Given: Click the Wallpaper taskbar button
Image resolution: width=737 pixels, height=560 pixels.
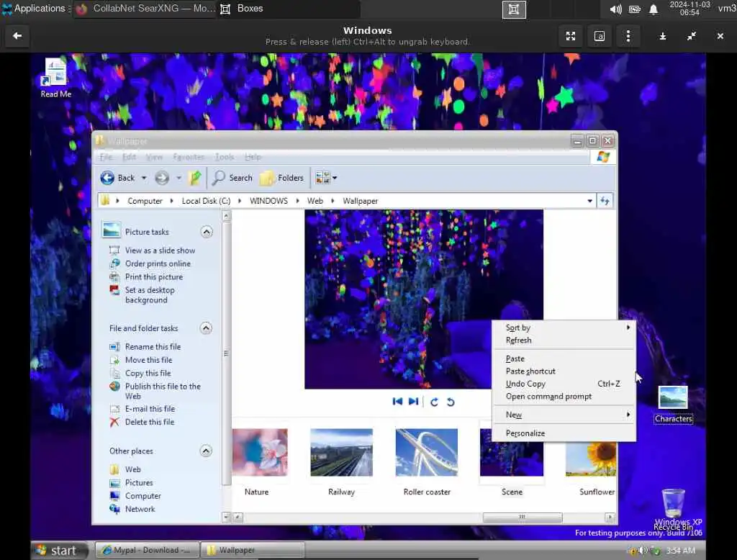Looking at the screenshot, I should [253, 550].
